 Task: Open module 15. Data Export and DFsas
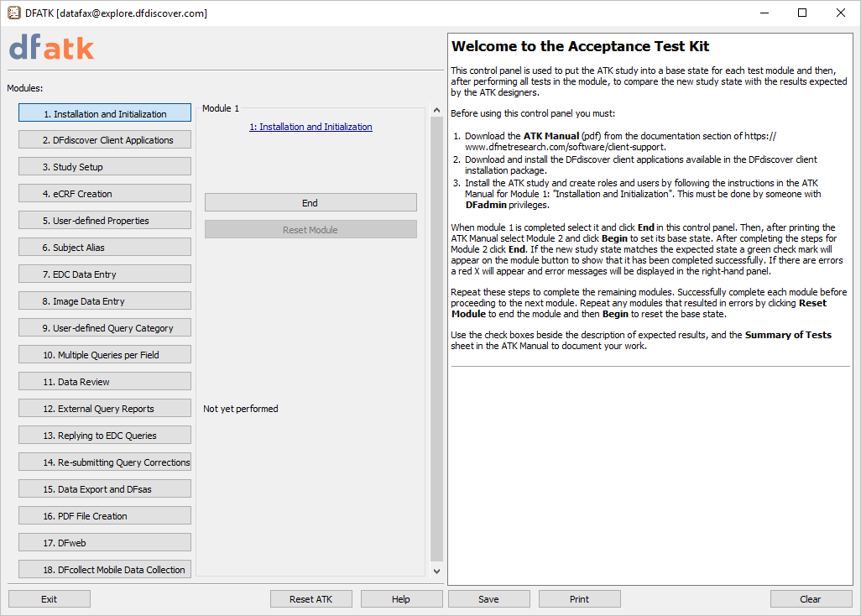[x=105, y=489]
